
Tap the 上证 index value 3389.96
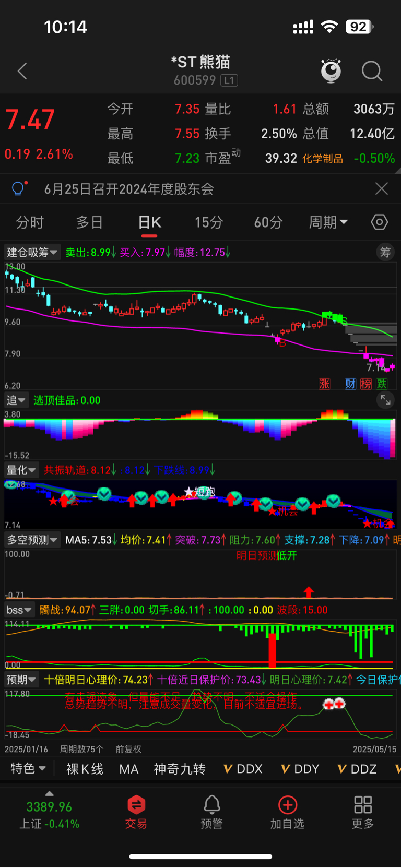49,807
